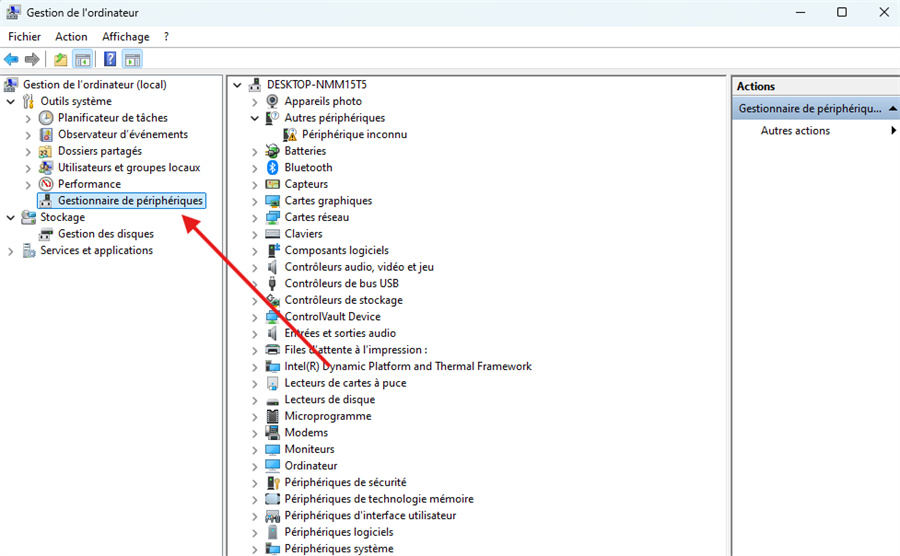The width and height of the screenshot is (900, 556).
Task: Expand the Capteurs device category
Action: tap(255, 185)
